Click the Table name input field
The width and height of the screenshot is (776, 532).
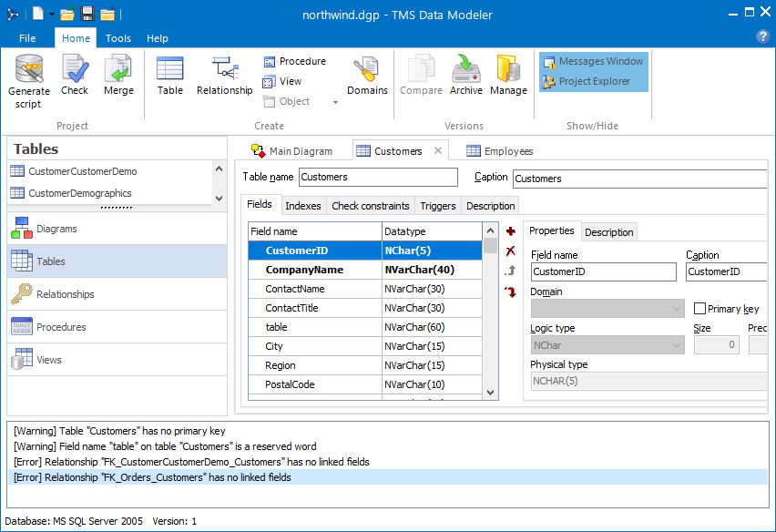pyautogui.click(x=377, y=177)
